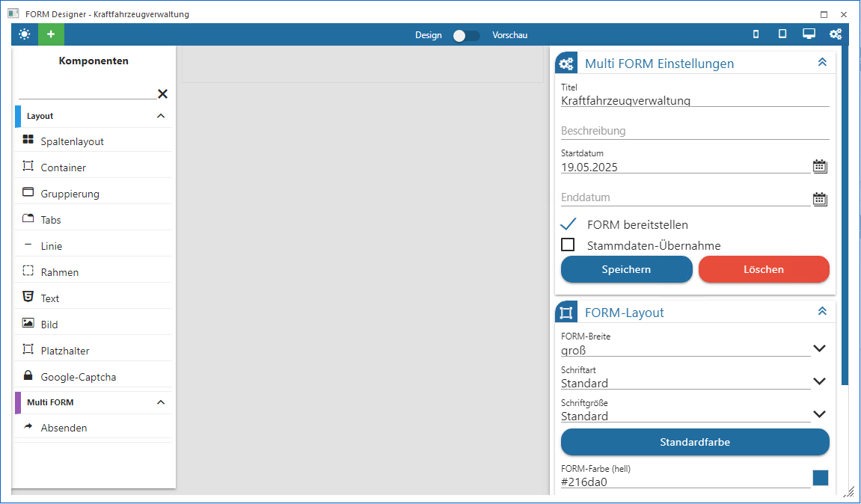Click the green plus add button

(x=51, y=34)
